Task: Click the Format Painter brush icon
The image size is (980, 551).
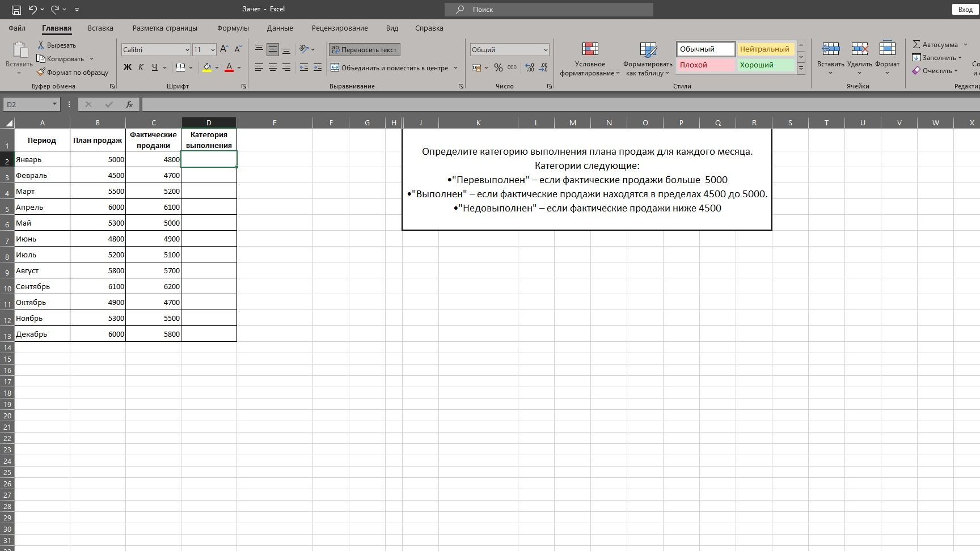Action: click(x=41, y=73)
